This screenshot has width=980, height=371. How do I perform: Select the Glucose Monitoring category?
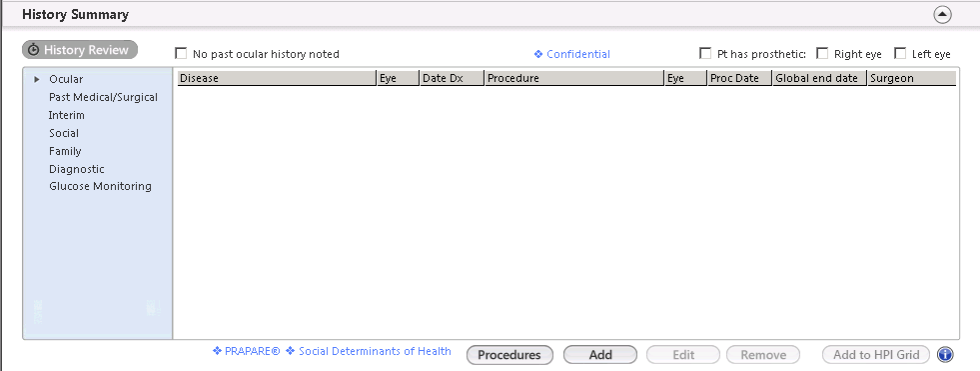(x=100, y=186)
